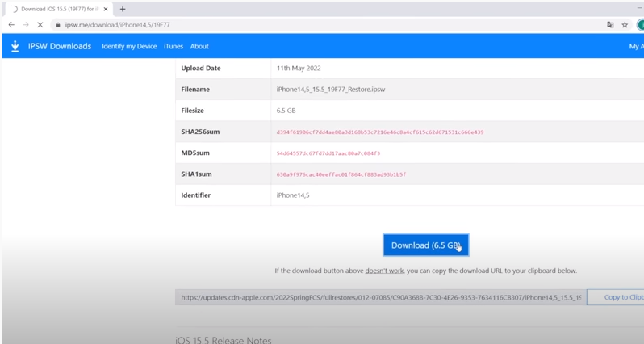The image size is (644, 344).
Task: Open a new tab with plus button
Action: pos(123,9)
